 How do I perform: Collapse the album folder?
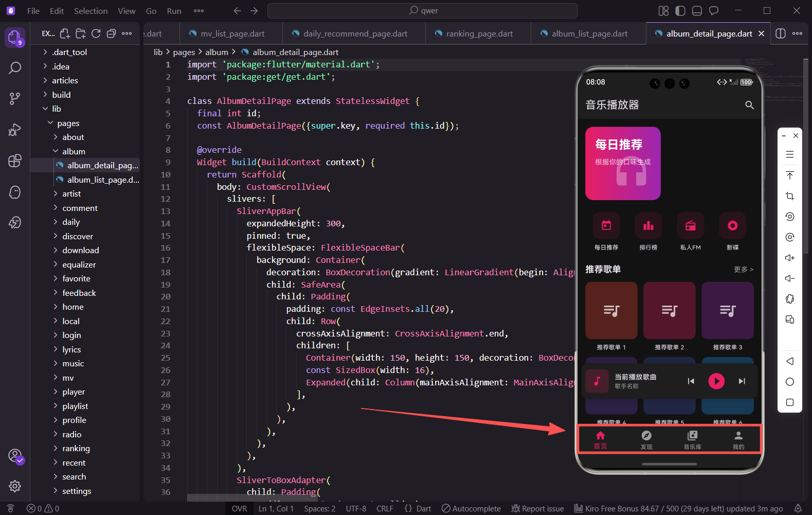pos(85,151)
